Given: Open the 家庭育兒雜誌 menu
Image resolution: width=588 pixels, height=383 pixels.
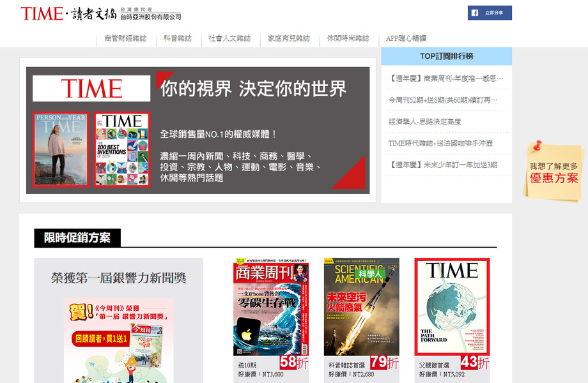Looking at the screenshot, I should (x=289, y=38).
